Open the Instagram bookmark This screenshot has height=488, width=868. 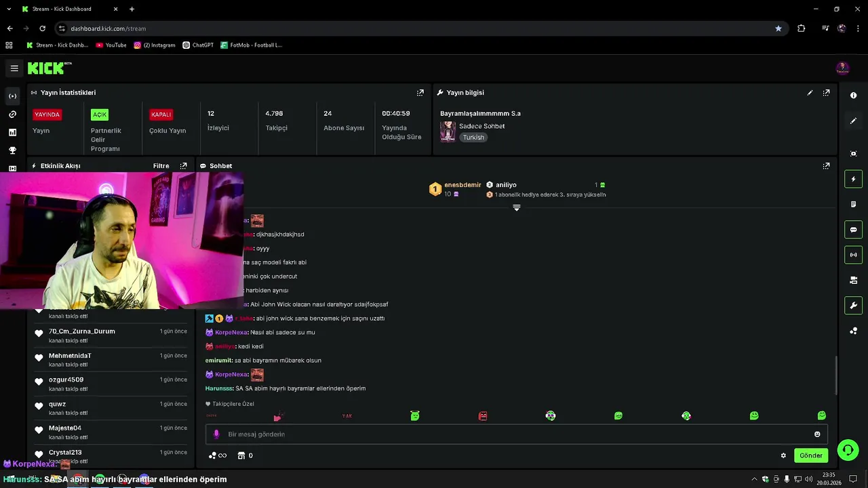coord(155,45)
